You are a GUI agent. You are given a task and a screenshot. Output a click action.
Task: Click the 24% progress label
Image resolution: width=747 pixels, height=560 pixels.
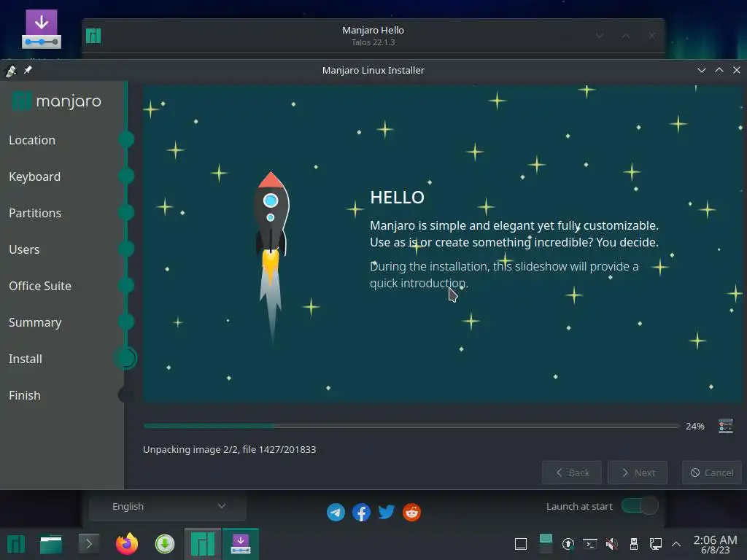(x=694, y=426)
